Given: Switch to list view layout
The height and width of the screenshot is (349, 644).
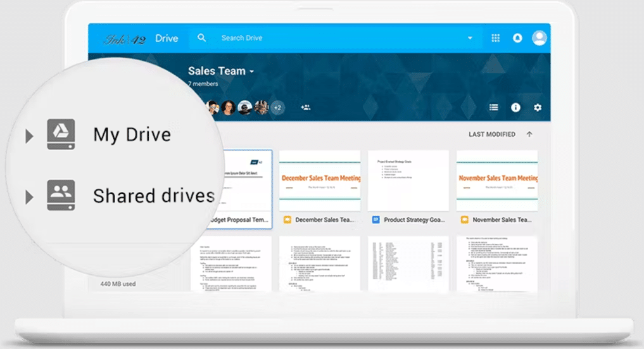Looking at the screenshot, I should click(494, 108).
